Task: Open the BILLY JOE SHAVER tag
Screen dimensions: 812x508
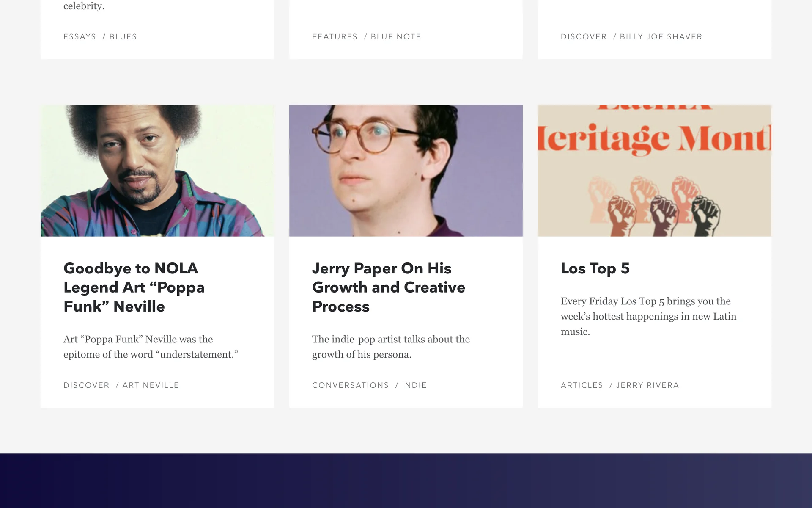Action: 661,37
